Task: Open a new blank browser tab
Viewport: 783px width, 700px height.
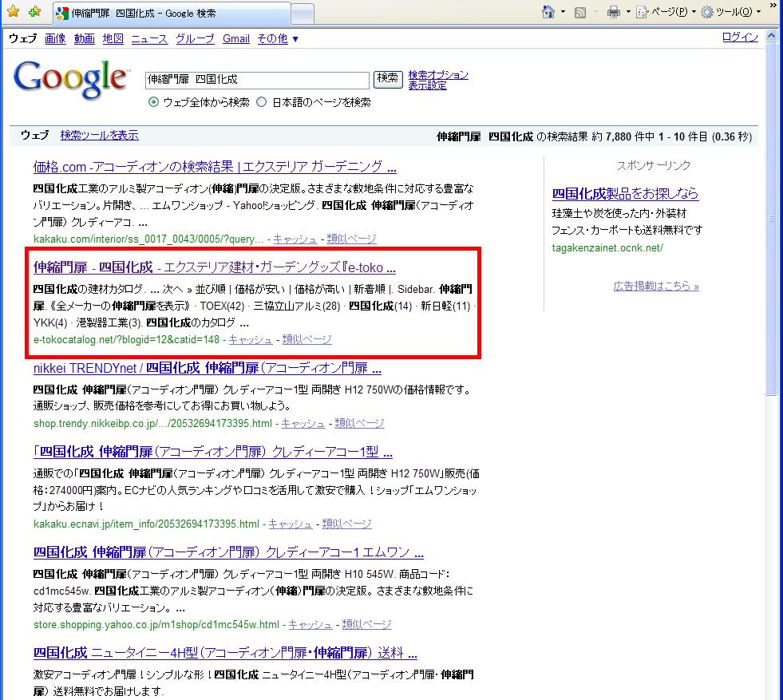Action: point(302,14)
